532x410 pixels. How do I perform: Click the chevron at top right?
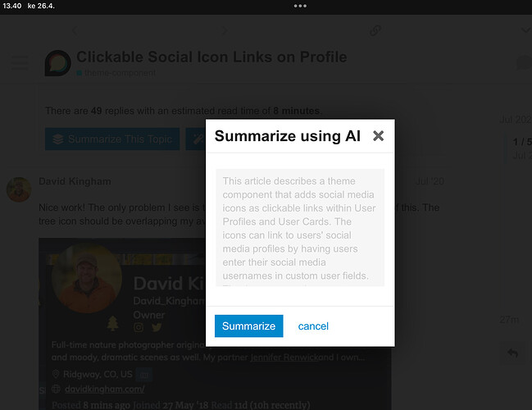pyautogui.click(x=526, y=30)
